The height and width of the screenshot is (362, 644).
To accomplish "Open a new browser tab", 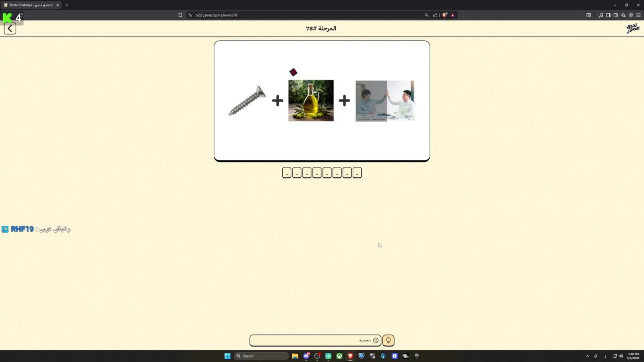I will click(66, 5).
